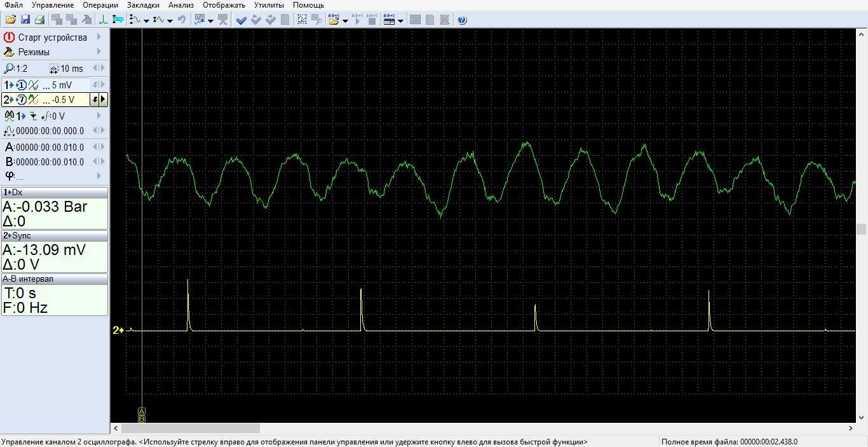Expand the Старт устройства submenu arrow
868x447 pixels.
[x=99, y=38]
